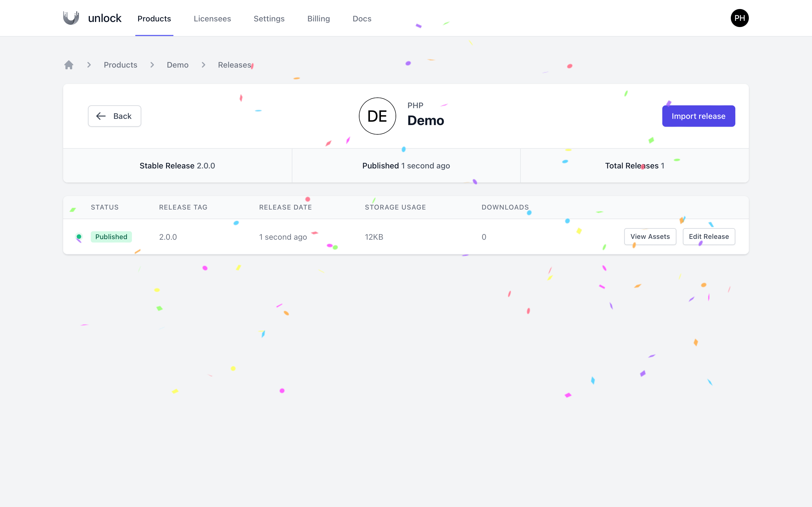Image resolution: width=812 pixels, height=507 pixels.
Task: Click the DE product avatar circle
Action: (377, 116)
